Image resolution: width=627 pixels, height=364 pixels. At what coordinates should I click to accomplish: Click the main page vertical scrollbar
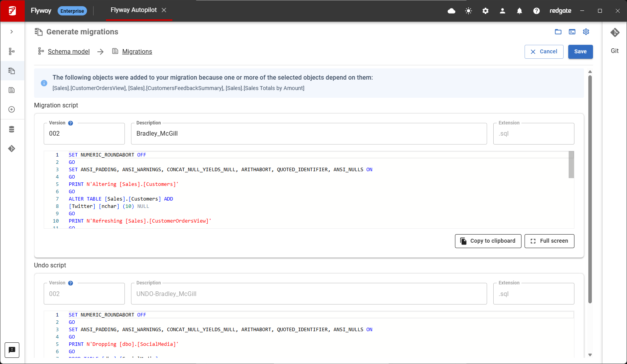pos(590,189)
